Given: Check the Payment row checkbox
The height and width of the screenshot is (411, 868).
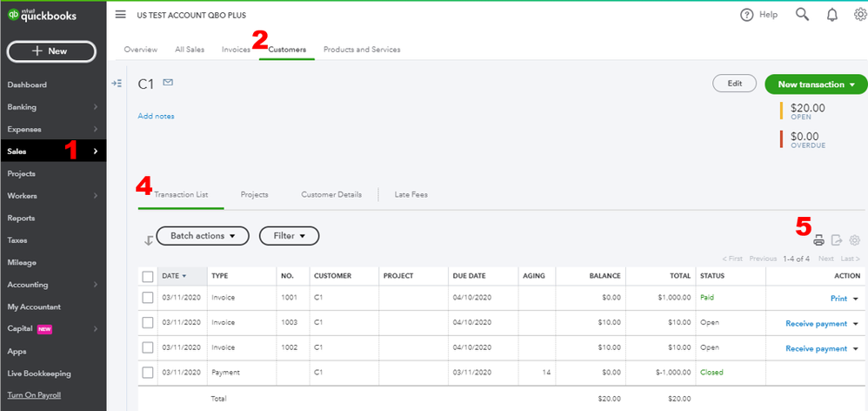Looking at the screenshot, I should [148, 372].
